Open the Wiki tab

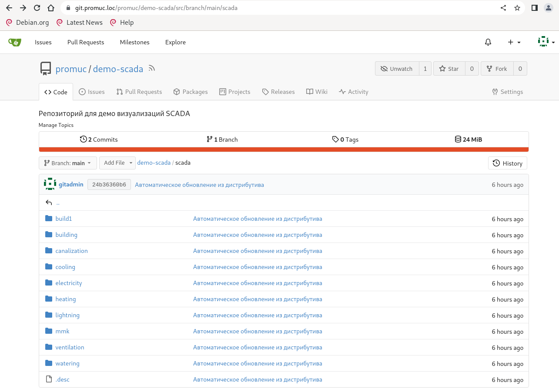[317, 92]
